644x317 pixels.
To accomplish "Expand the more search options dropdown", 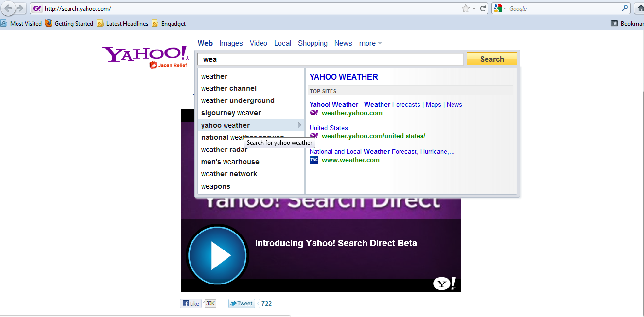I will click(x=370, y=43).
